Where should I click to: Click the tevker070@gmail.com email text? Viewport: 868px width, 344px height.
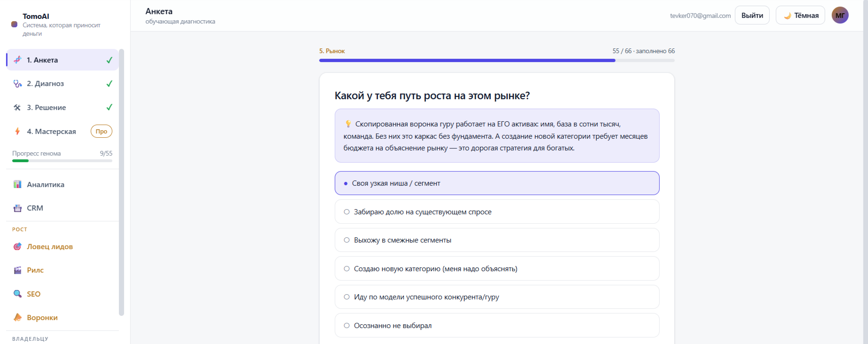pos(700,16)
